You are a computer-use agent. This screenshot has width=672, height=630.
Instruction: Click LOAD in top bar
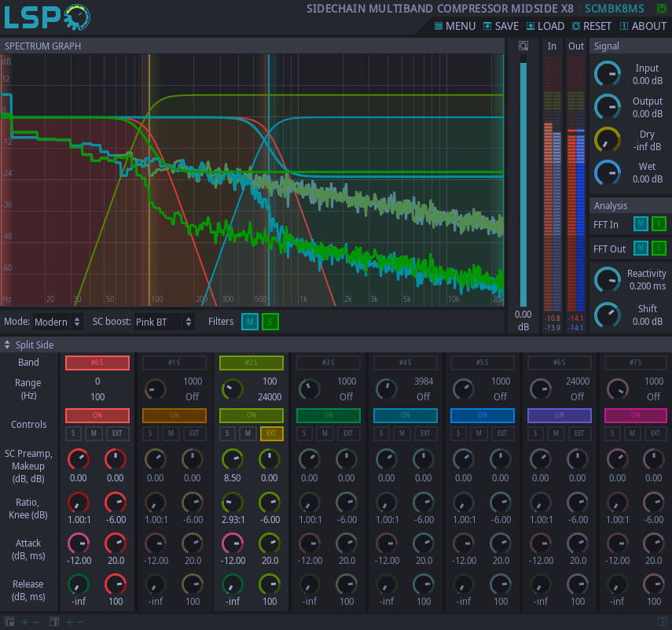[545, 26]
